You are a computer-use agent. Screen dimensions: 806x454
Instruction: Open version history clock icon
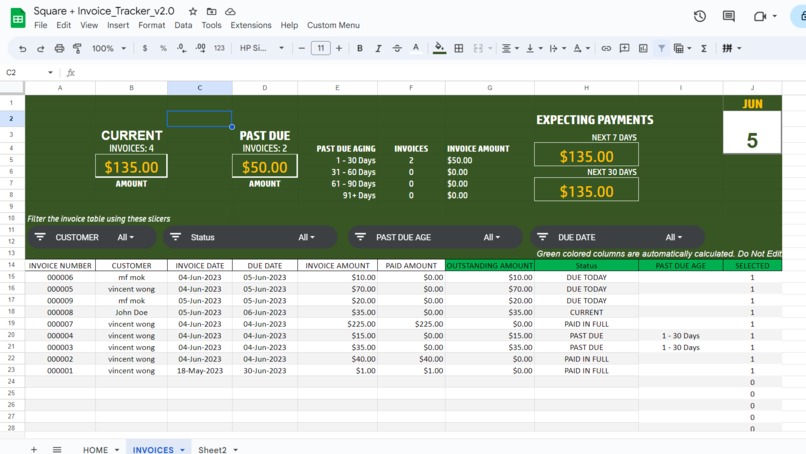click(x=700, y=16)
